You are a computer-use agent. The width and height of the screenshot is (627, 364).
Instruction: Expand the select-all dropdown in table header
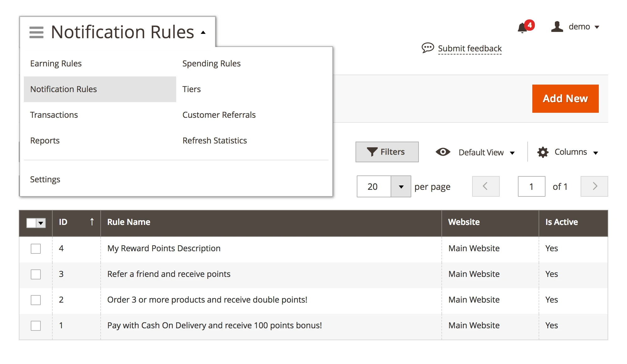click(41, 223)
